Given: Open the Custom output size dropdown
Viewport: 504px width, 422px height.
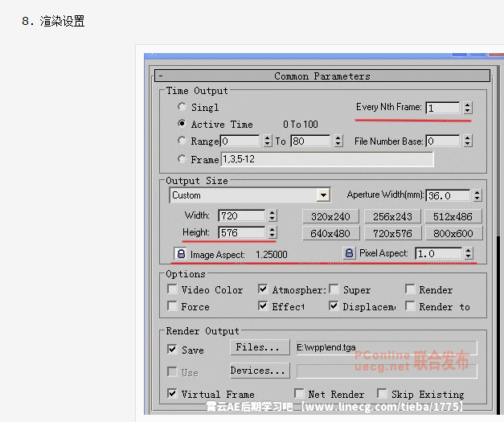Looking at the screenshot, I should point(323,195).
